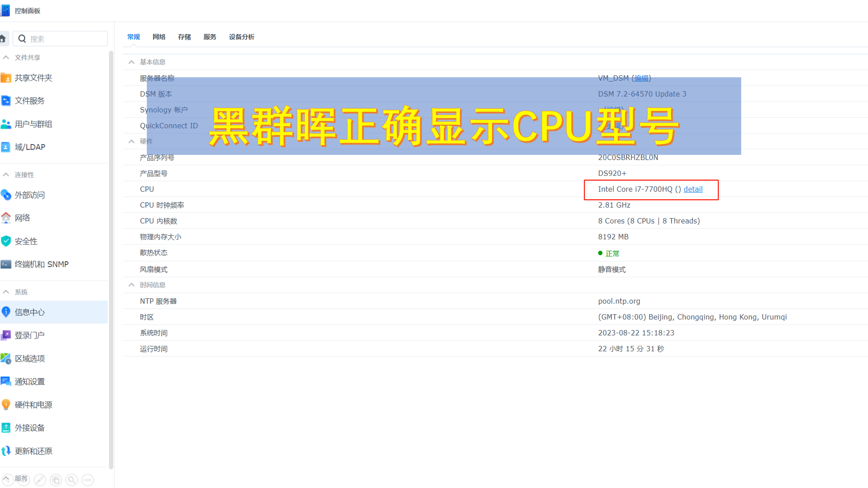Click the 产品型号 label
This screenshot has width=868, height=488.
154,174
